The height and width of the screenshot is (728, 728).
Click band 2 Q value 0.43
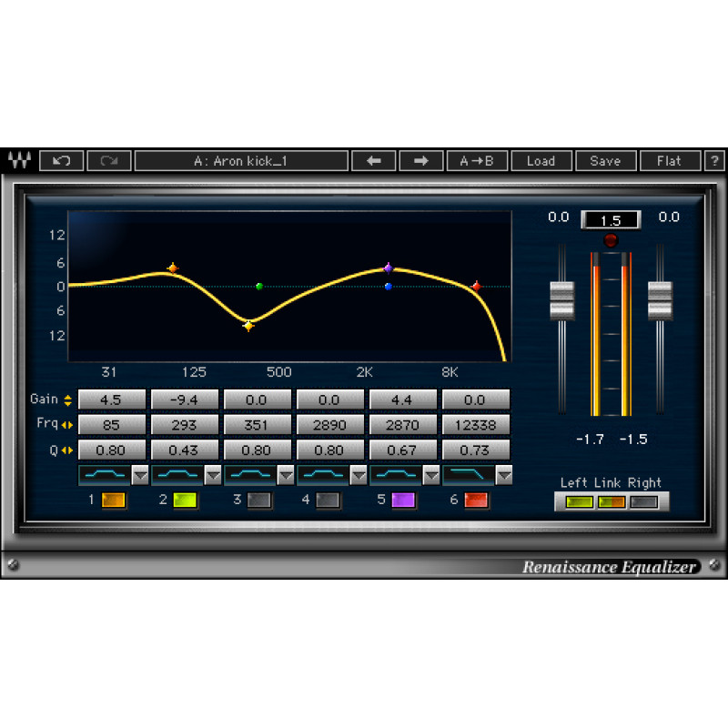(x=185, y=450)
